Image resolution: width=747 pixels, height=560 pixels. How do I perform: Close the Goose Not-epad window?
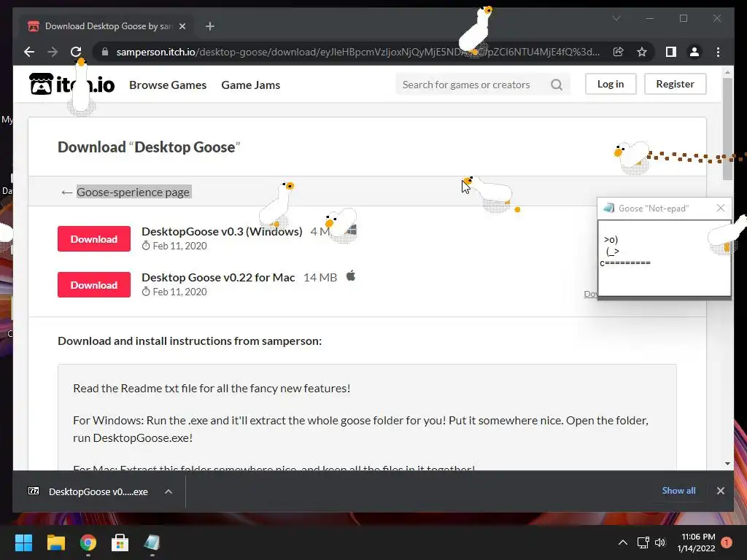point(720,208)
